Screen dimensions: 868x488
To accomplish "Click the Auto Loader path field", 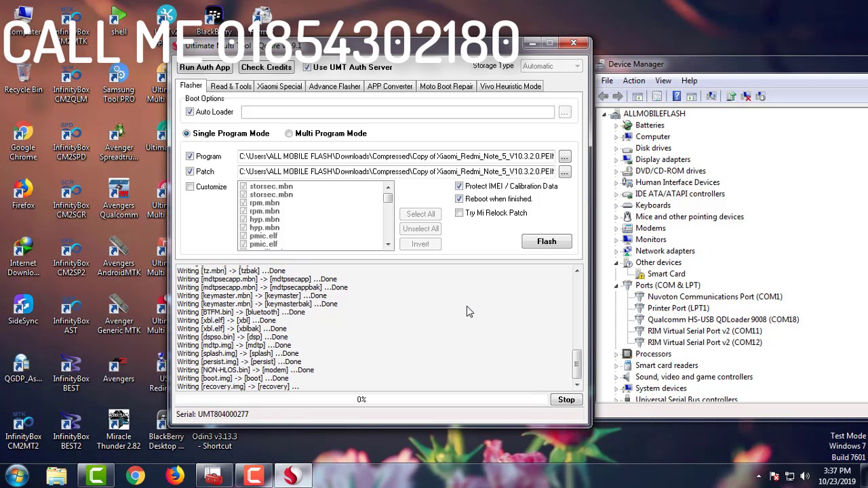I will tap(398, 112).
